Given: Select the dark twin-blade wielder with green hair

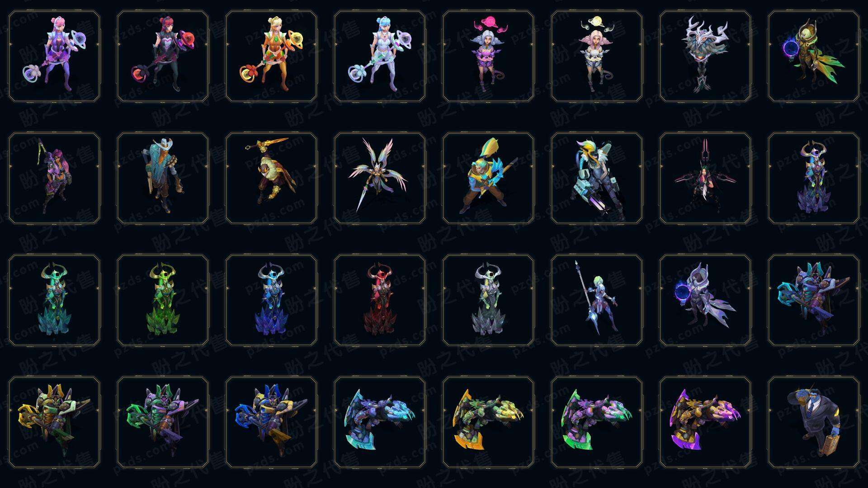Looking at the screenshot, I should pyautogui.click(x=705, y=178).
